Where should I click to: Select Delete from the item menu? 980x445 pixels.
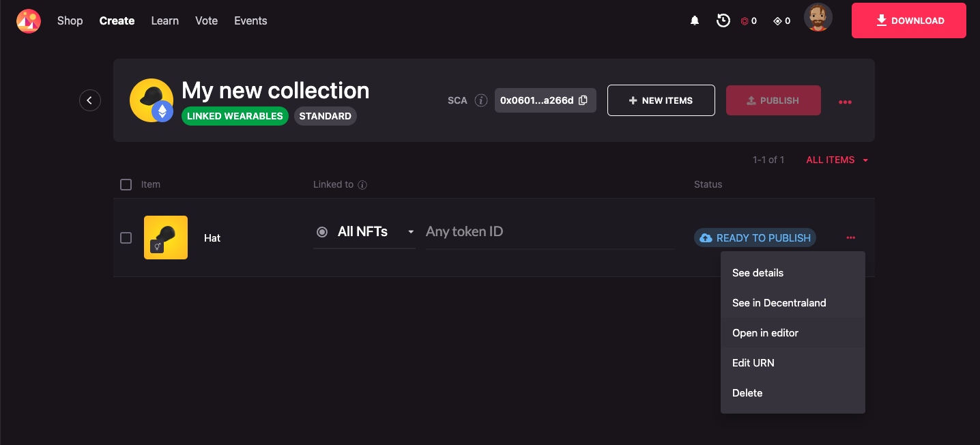[747, 393]
